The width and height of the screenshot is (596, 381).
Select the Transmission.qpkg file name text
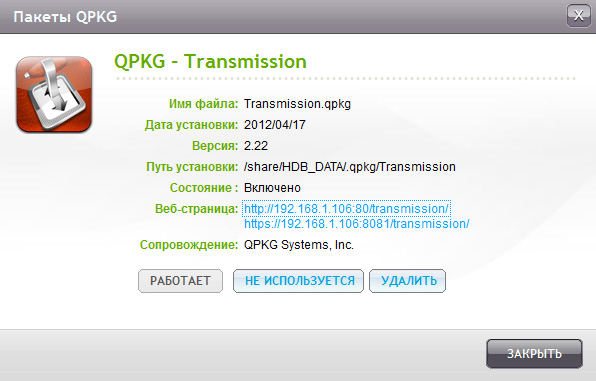297,104
